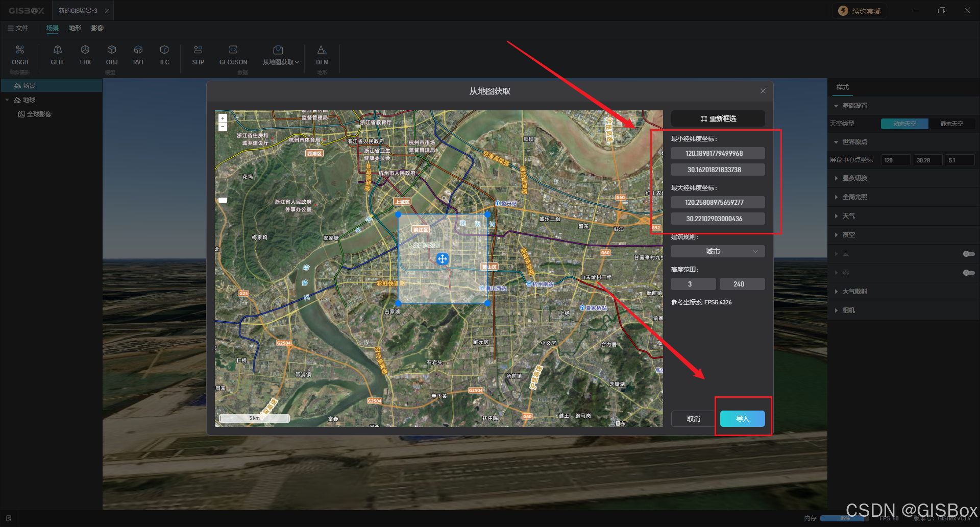Screen dimensions: 980x527
Task: Select the GLTF import tool
Action: pyautogui.click(x=58, y=55)
